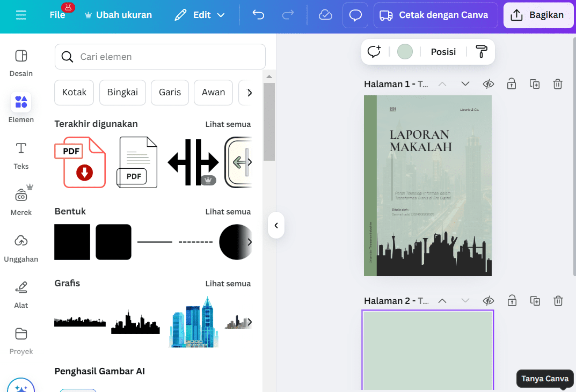
Task: Open the Unggahan panel
Action: (21, 247)
